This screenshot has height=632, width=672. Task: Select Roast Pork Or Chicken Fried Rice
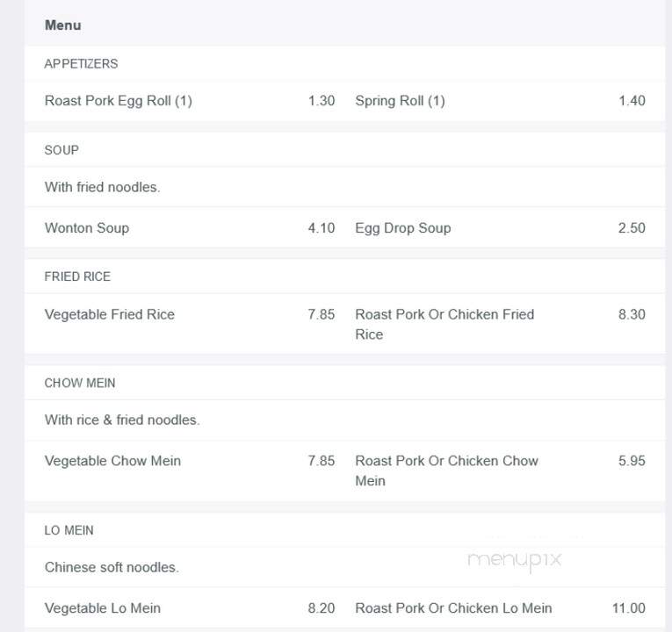(444, 324)
